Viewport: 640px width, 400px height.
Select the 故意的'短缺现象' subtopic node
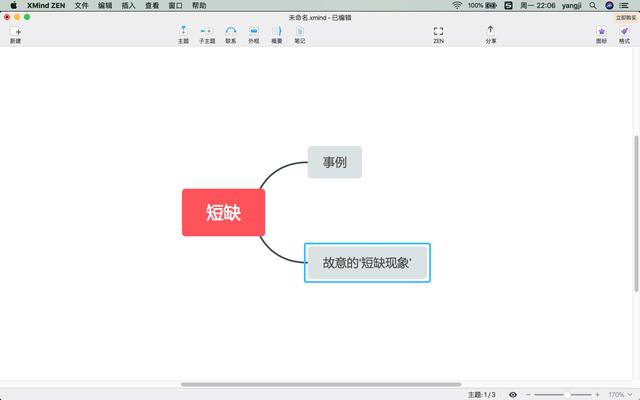tap(367, 262)
